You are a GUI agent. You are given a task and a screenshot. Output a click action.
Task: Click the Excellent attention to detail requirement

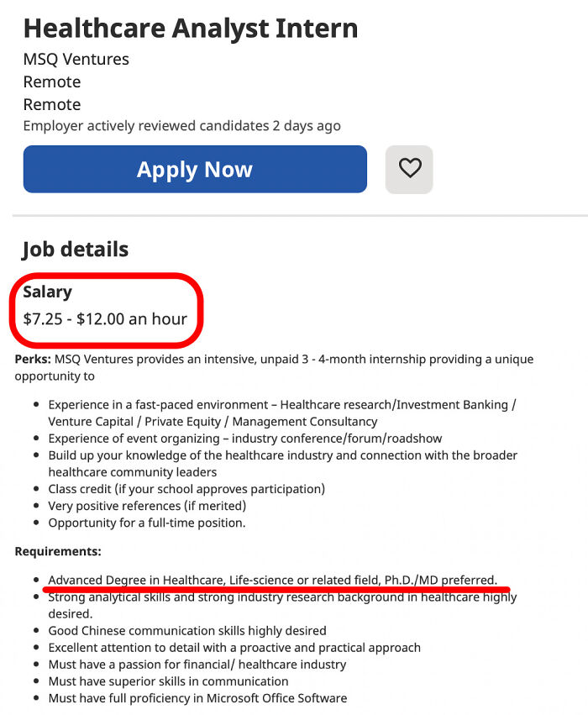click(234, 647)
